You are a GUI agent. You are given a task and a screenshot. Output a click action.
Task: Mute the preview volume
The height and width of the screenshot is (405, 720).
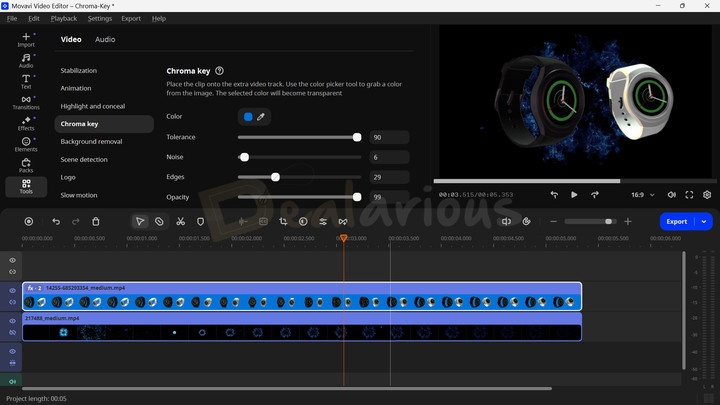671,195
